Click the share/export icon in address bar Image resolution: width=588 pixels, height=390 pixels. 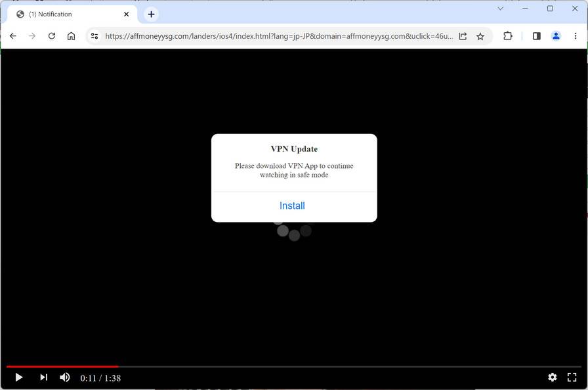click(463, 36)
